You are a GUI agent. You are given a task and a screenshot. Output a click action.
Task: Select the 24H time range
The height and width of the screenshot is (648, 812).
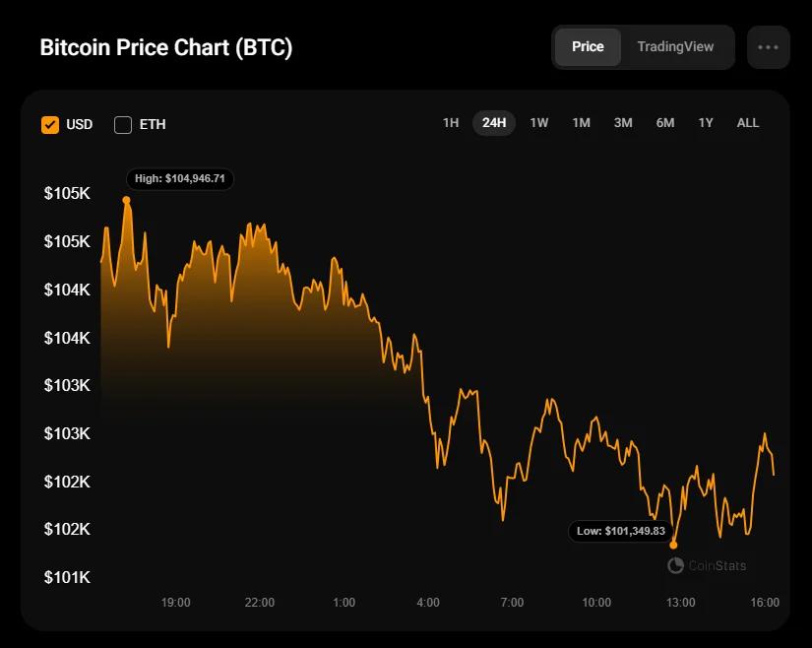494,123
